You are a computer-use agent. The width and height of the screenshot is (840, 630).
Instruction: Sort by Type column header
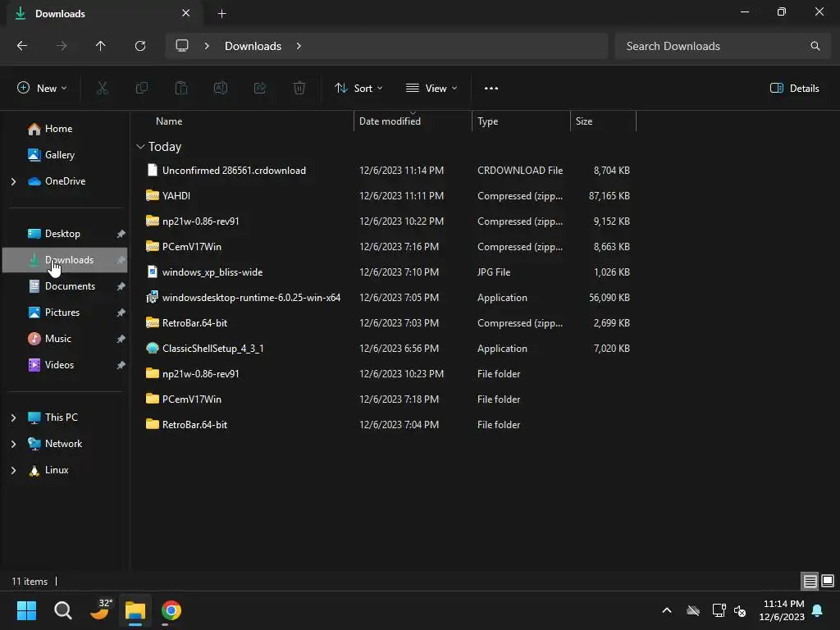pyautogui.click(x=521, y=121)
